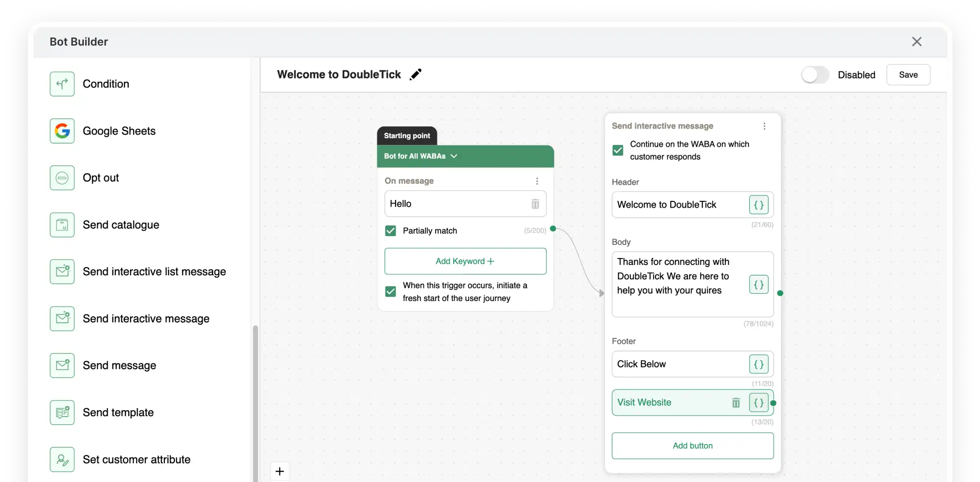This screenshot has height=482, width=980.
Task: Expand the Bot for All WABAs dropdown
Action: [454, 156]
